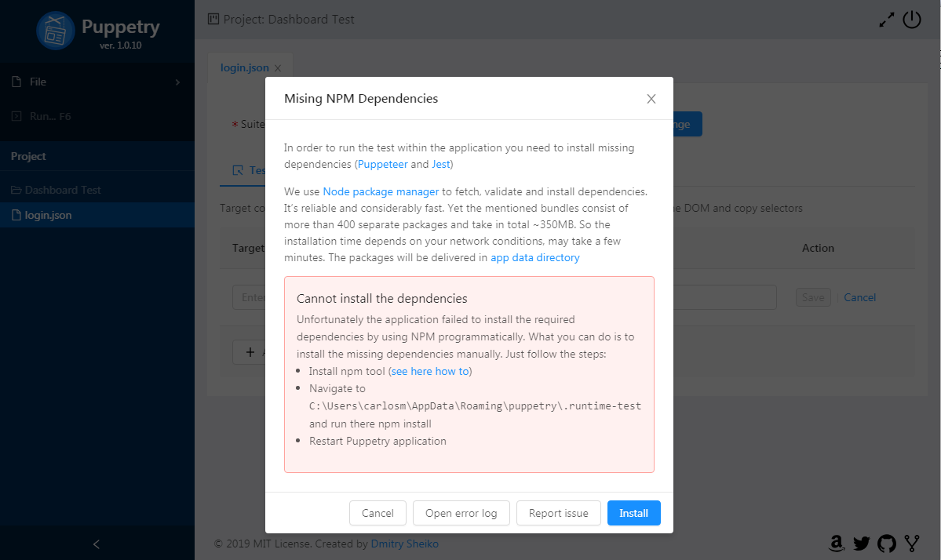This screenshot has height=560, width=941.
Task: Close the login.json tab
Action: click(278, 68)
